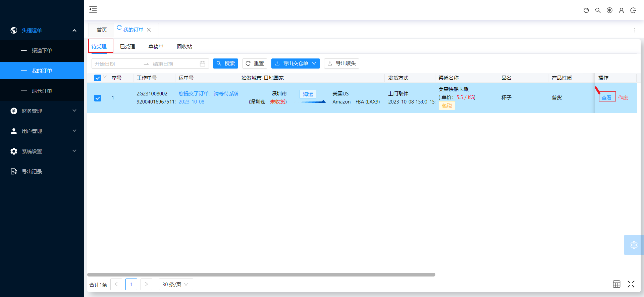Switch to the 回收站 tab
Viewport: 644px width, 297px height.
pos(184,47)
